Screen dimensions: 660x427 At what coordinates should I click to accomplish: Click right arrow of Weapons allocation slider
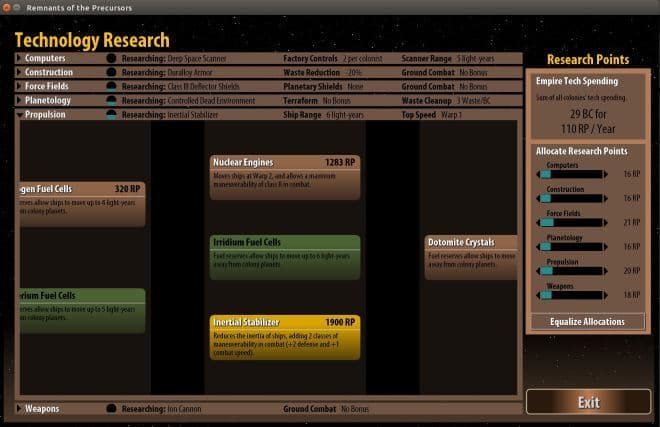coord(606,296)
